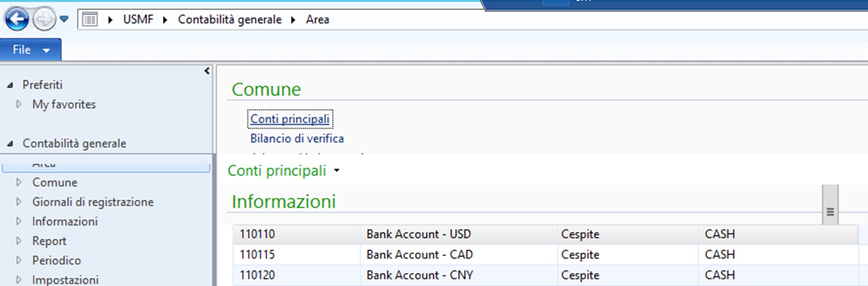The width and height of the screenshot is (868, 286).
Task: Click the grip handle beside Informazioni
Action: coord(830,212)
